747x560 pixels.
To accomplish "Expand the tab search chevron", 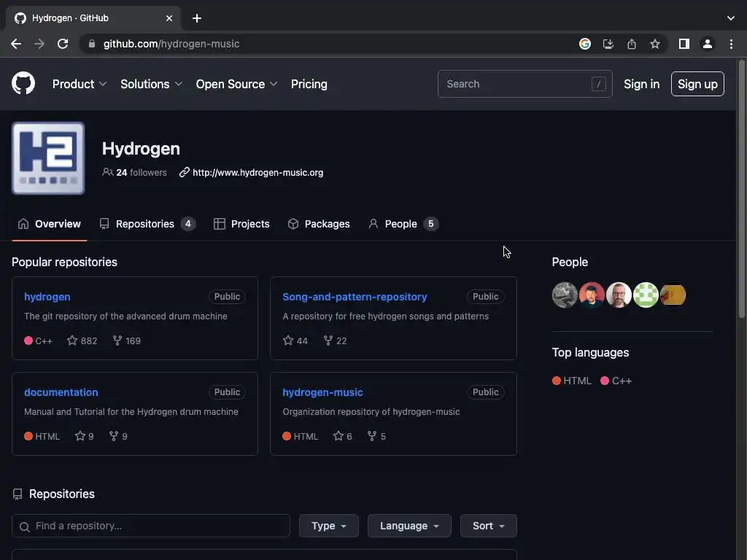I will pyautogui.click(x=731, y=18).
